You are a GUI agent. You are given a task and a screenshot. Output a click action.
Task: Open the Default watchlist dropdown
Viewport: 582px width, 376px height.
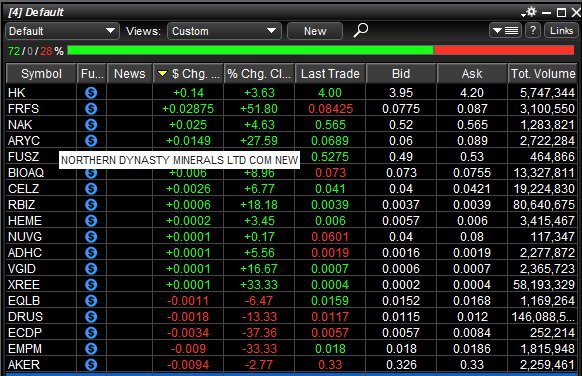62,31
